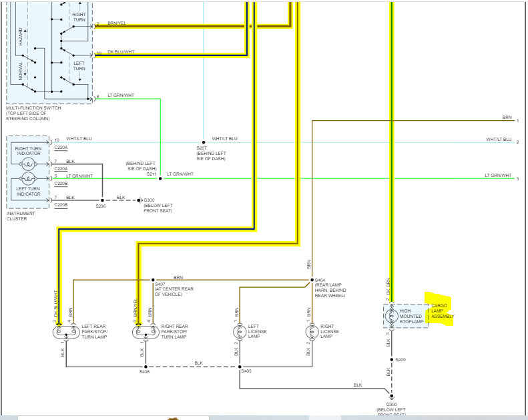528x420 pixels.
Task: Click the right rear park/stop/turn lamp symbol
Action: coord(146,333)
